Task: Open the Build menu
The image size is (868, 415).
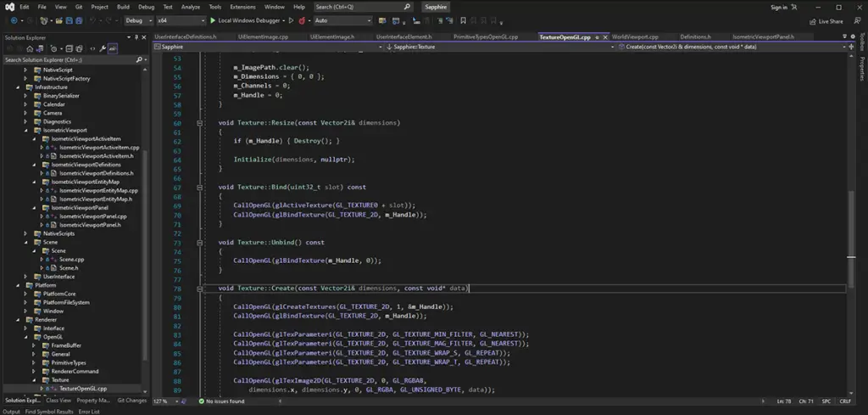Action: pos(123,7)
